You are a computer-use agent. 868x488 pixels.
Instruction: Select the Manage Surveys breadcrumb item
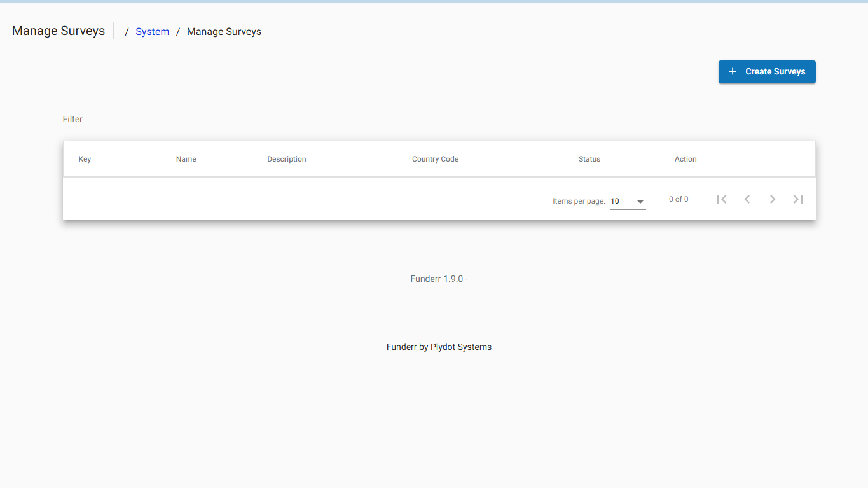coord(224,31)
